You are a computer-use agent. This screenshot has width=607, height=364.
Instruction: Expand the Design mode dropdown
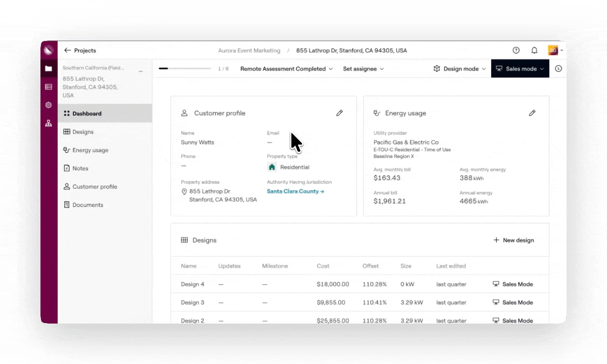[x=460, y=69]
